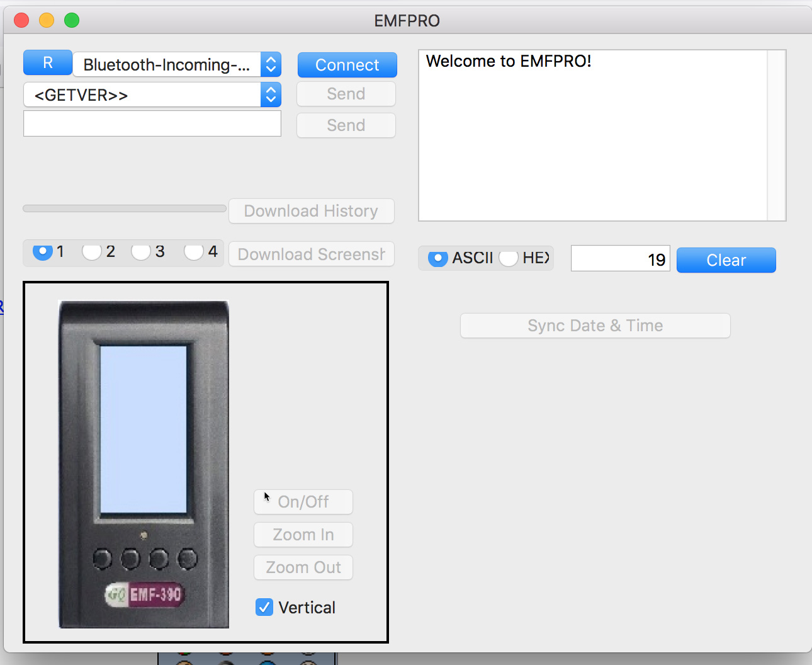This screenshot has width=812, height=665.
Task: Click the 'Welcome to EMFPRO!' log text
Action: pos(509,61)
